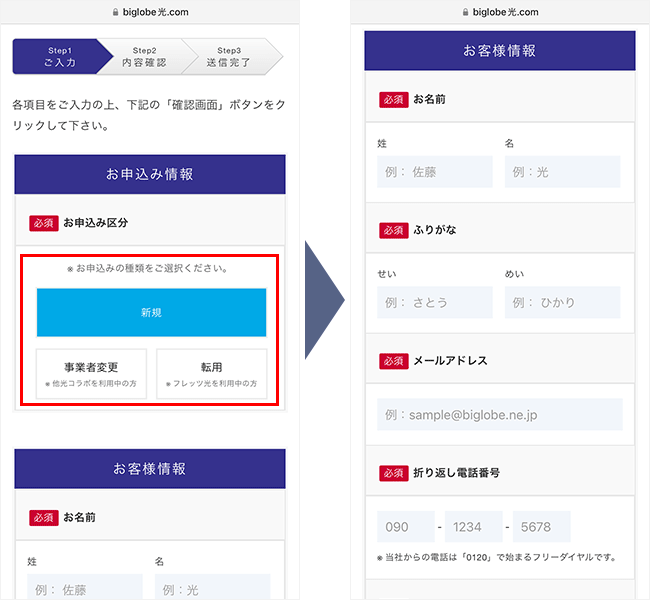Focus the めい furigana input field
650x600 pixels.
pyautogui.click(x=563, y=302)
